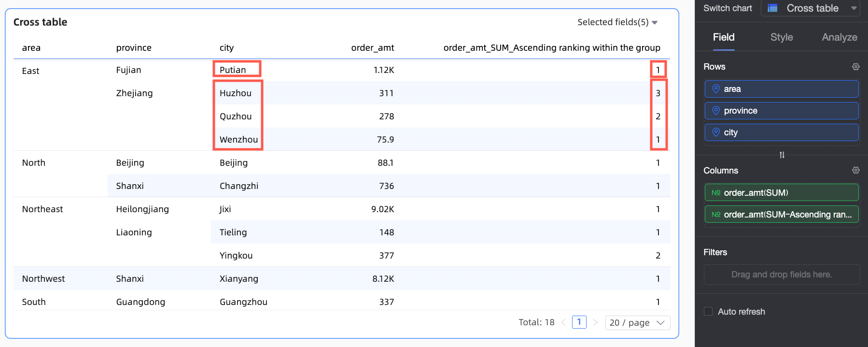Viewport: 868px width, 347px height.
Task: Switch to the Style tab
Action: 781,37
